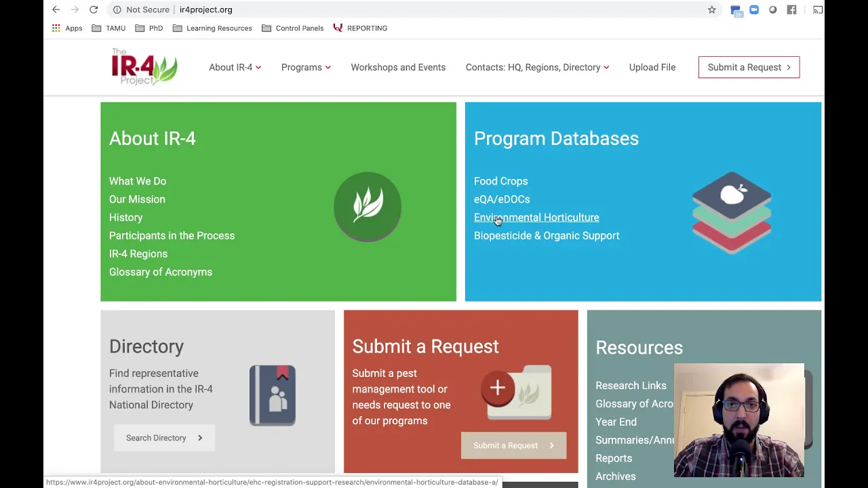868x488 pixels.
Task: Open the Upload File page
Action: click(x=652, y=67)
